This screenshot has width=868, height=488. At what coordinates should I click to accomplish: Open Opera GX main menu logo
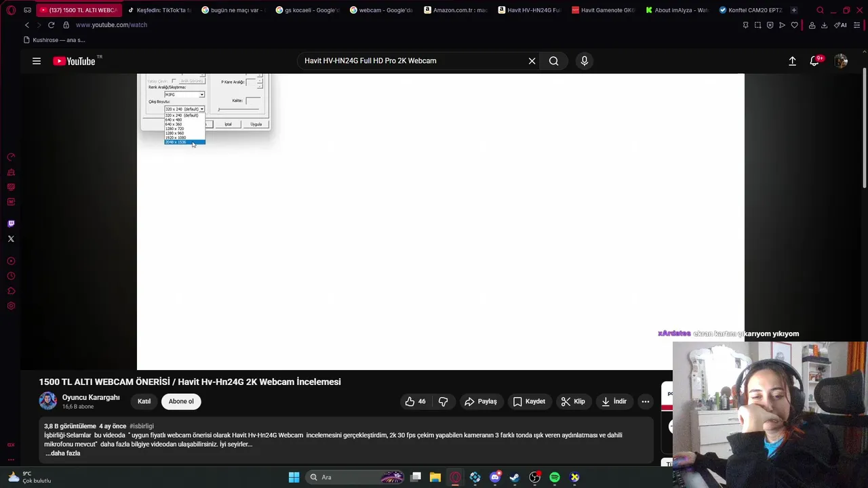click(x=11, y=10)
